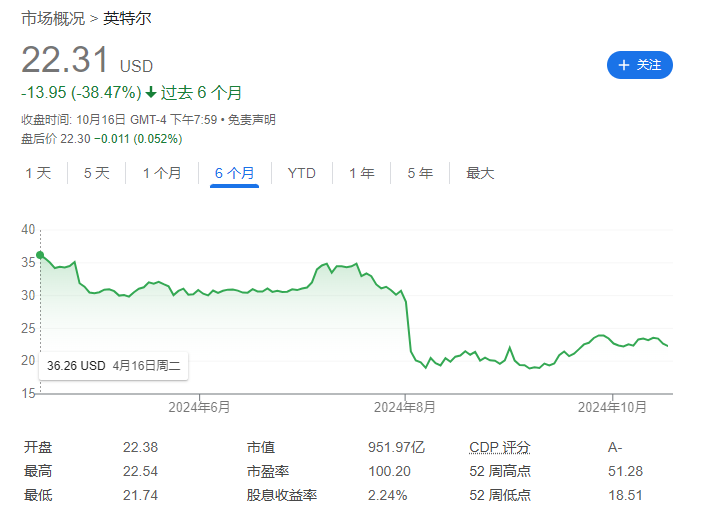The height and width of the screenshot is (510, 711).
Task: Click the 52 周高点 label
Action: [x=500, y=471]
